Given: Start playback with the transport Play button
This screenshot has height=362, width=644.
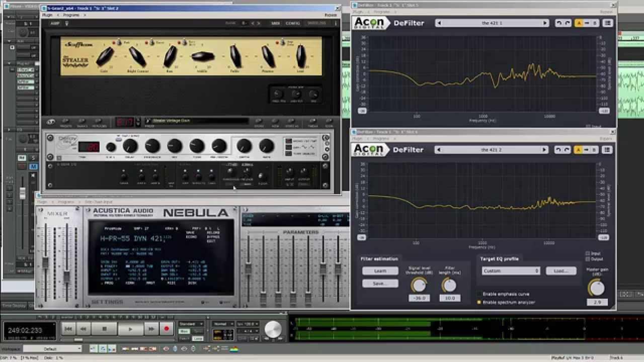Looking at the screenshot, I should tap(130, 329).
